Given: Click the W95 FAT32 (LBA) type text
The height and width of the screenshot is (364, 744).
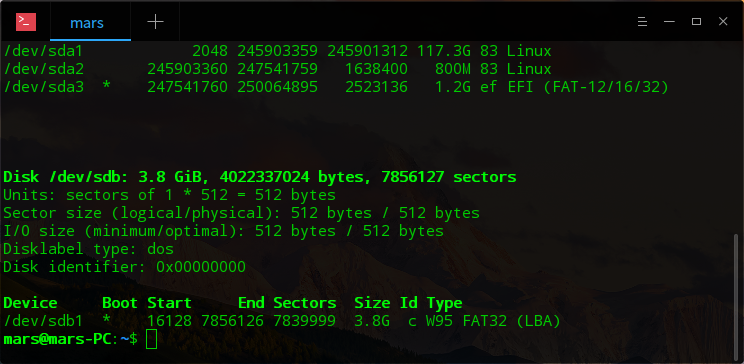Looking at the screenshot, I should coord(493,321).
